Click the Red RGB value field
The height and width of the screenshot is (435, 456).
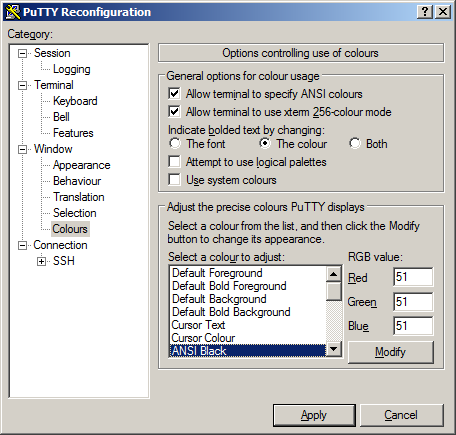pos(413,277)
